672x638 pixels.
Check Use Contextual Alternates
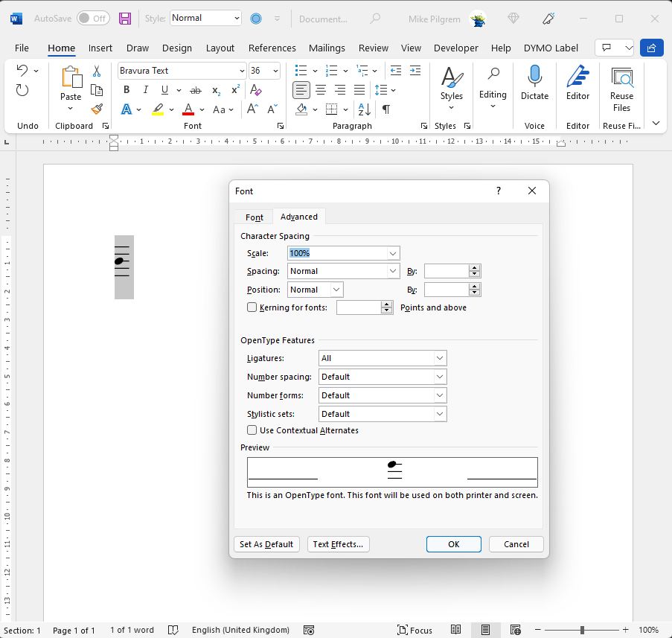click(x=252, y=430)
